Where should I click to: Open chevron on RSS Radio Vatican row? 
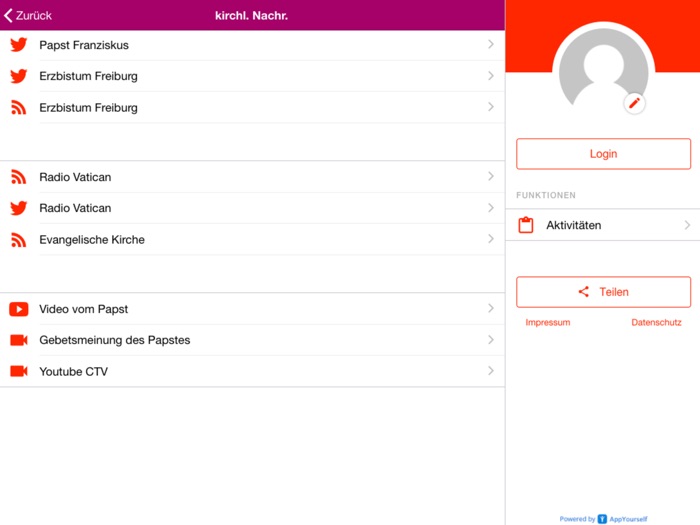491,176
